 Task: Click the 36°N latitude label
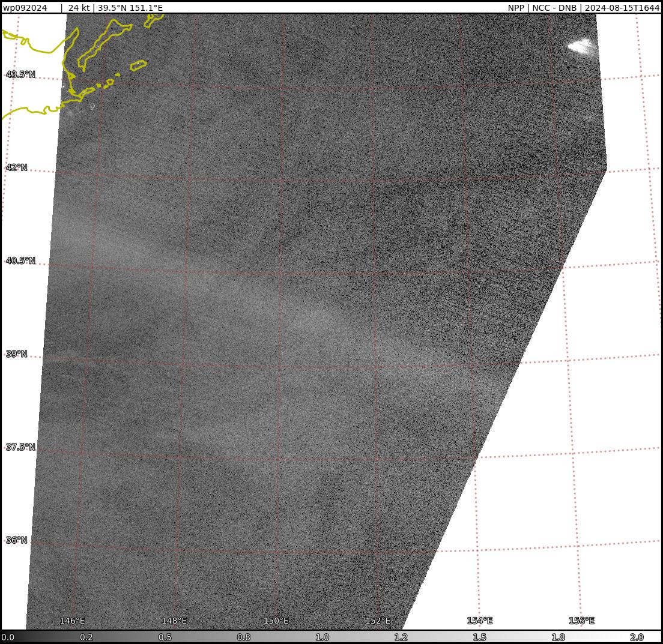(x=17, y=540)
